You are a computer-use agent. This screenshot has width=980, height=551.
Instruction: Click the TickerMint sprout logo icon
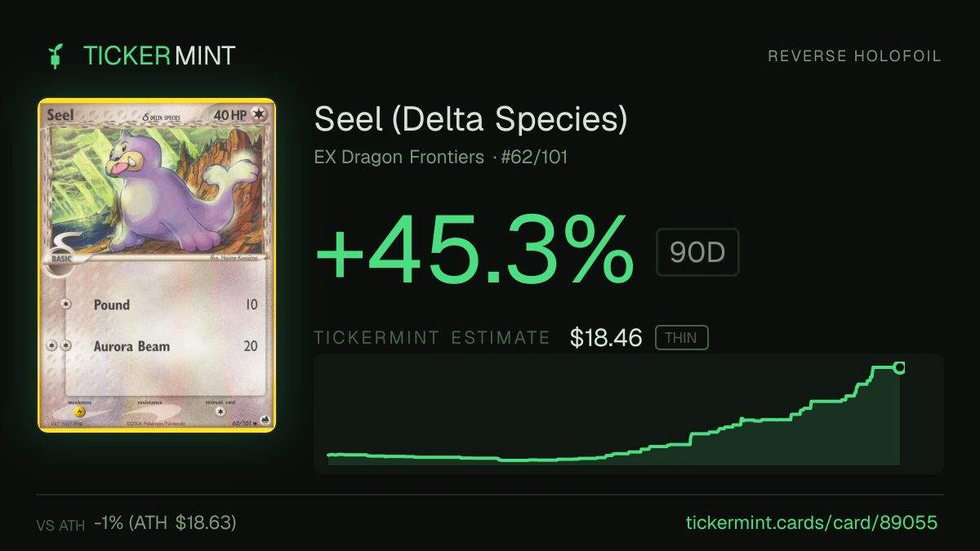point(56,56)
